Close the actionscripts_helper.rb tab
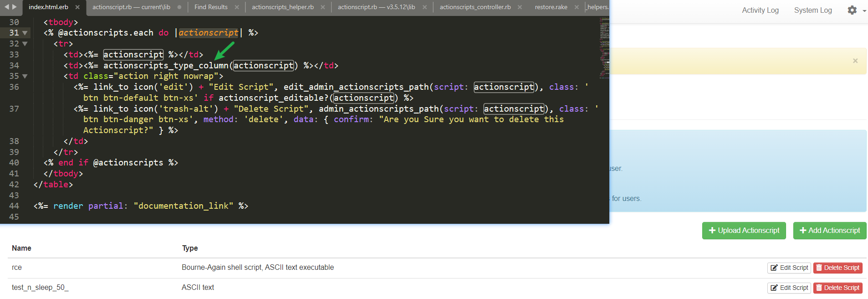Image resolution: width=868 pixels, height=299 pixels. coord(323,7)
